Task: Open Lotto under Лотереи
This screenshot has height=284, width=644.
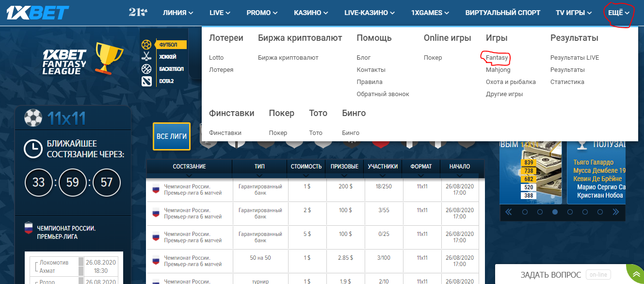Action: (x=216, y=57)
